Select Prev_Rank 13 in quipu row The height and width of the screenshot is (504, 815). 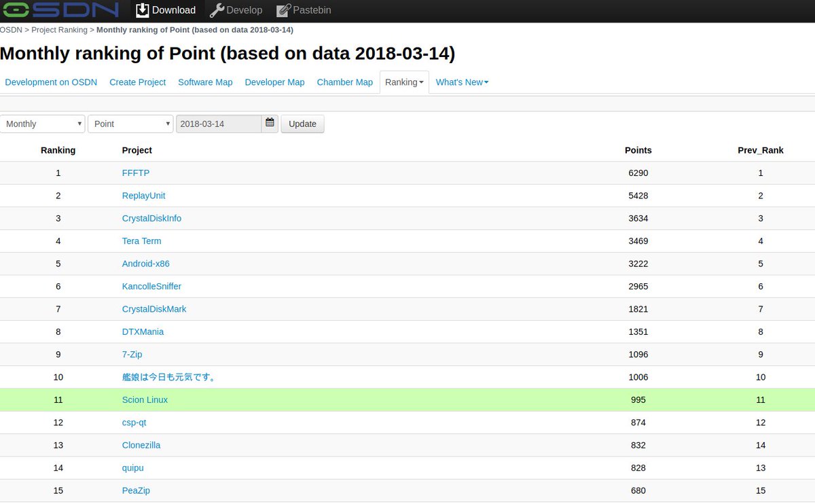click(x=761, y=468)
